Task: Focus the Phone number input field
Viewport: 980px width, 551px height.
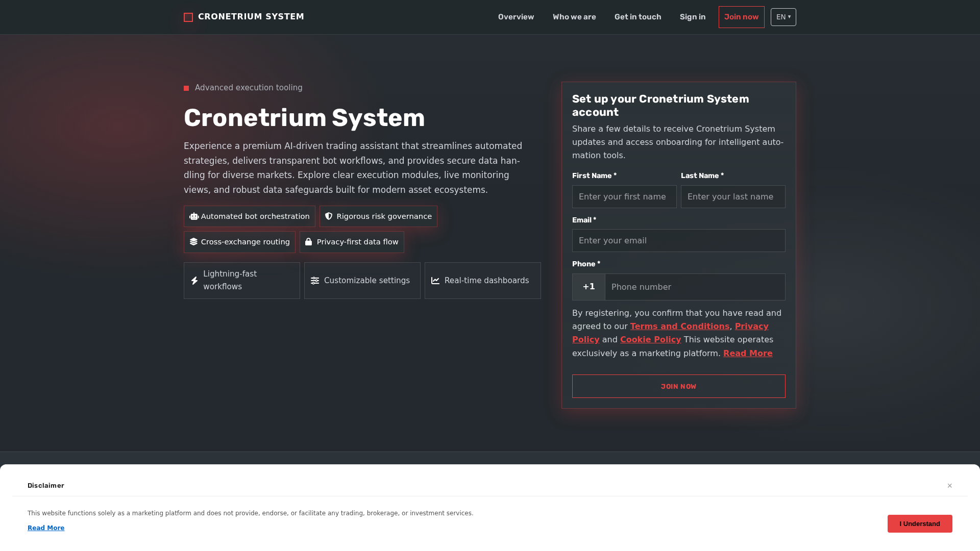Action: coord(695,287)
